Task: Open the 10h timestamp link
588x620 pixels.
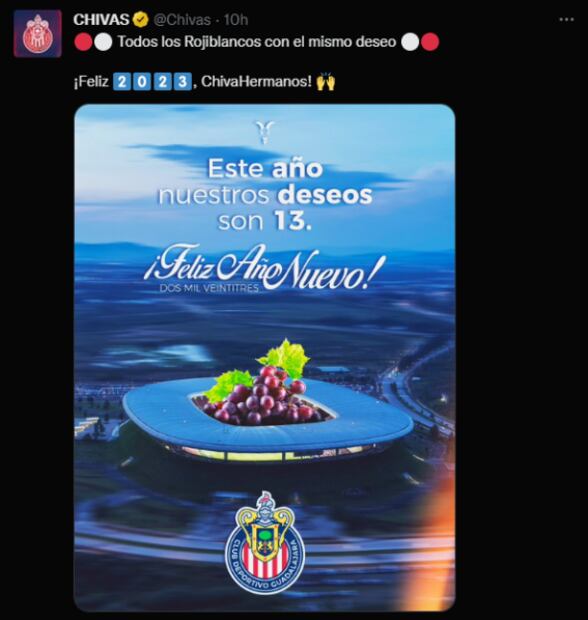Action: [x=236, y=20]
